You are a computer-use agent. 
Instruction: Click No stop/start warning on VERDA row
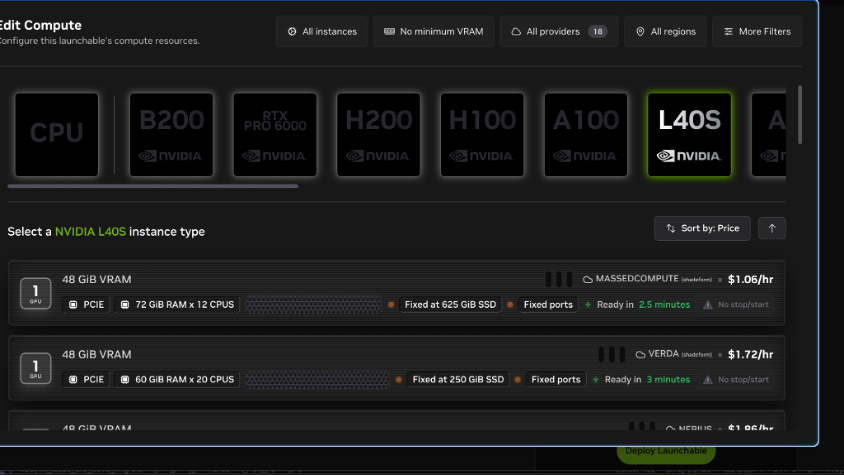[736, 379]
